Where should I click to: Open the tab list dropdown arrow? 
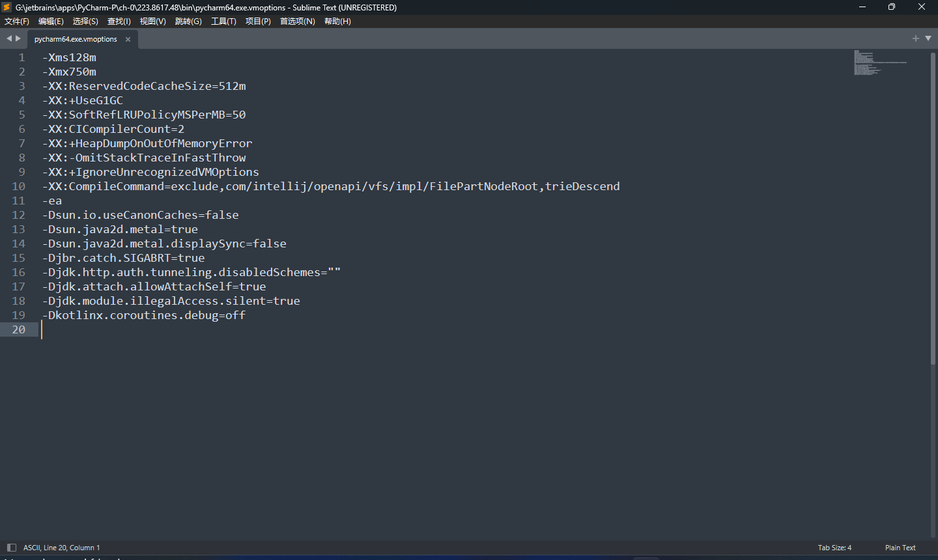tap(928, 38)
